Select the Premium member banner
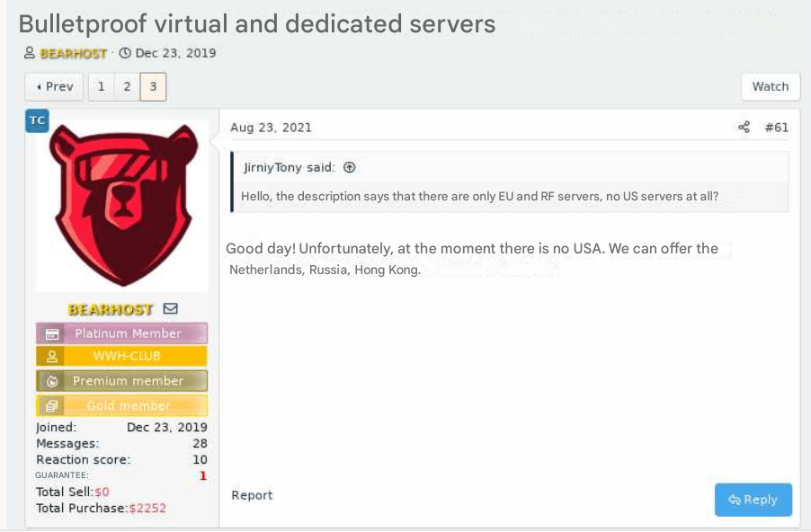This screenshot has height=532, width=811. 121,381
